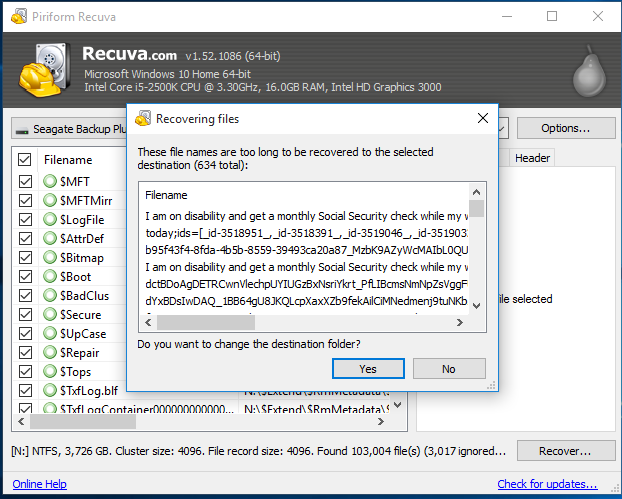622x499 pixels.
Task: Uncheck the $BadClus checkbox
Action: (x=25, y=296)
